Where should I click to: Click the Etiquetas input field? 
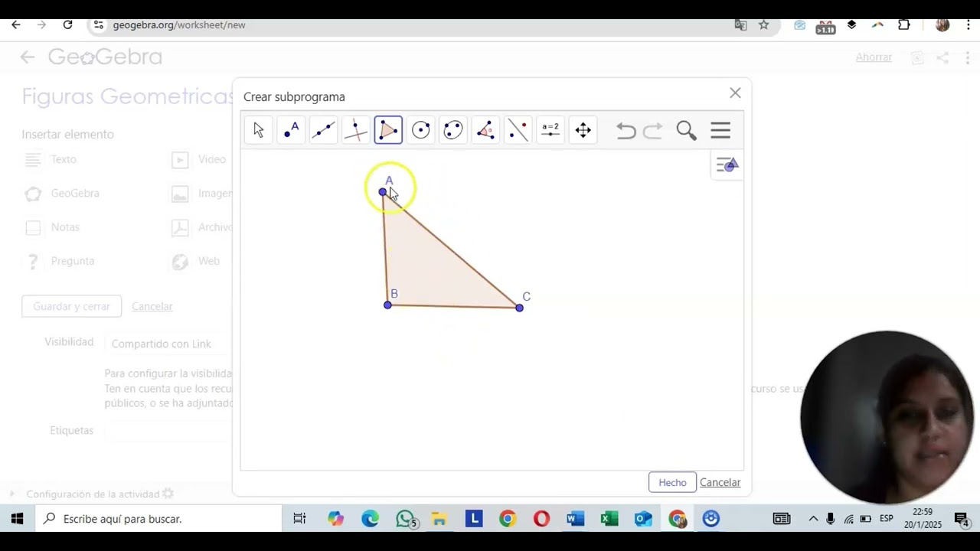(x=168, y=431)
